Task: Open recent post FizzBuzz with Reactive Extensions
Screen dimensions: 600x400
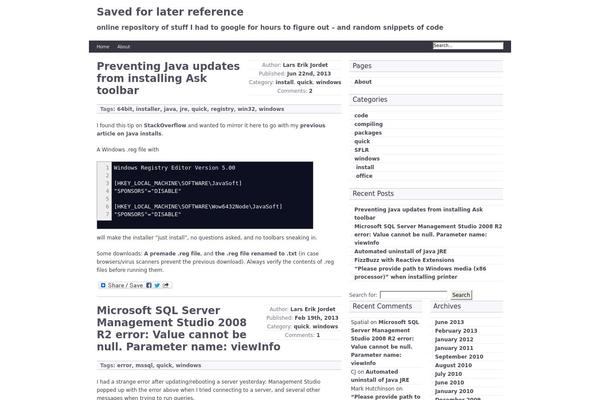Action: point(404,260)
